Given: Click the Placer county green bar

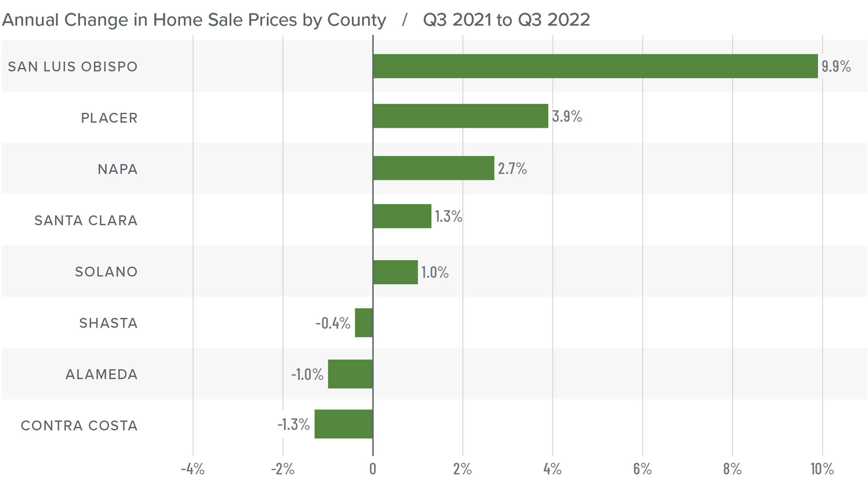Looking at the screenshot, I should (460, 116).
